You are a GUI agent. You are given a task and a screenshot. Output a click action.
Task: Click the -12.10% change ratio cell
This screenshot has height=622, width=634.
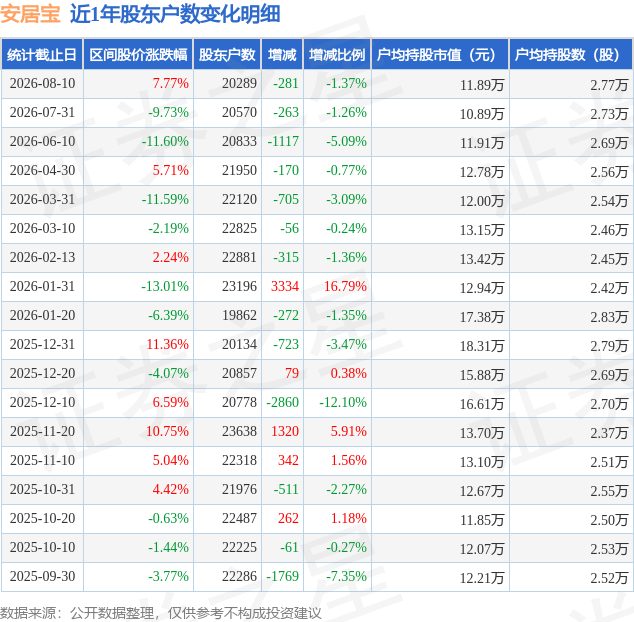(x=343, y=403)
